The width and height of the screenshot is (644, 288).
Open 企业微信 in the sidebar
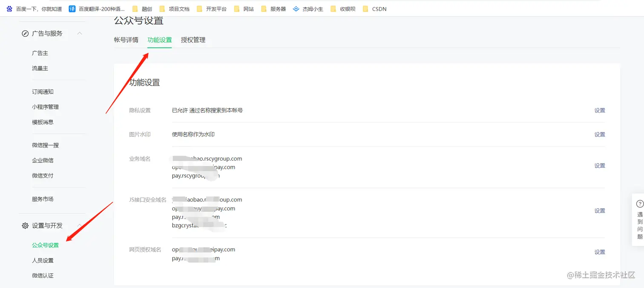pos(43,160)
